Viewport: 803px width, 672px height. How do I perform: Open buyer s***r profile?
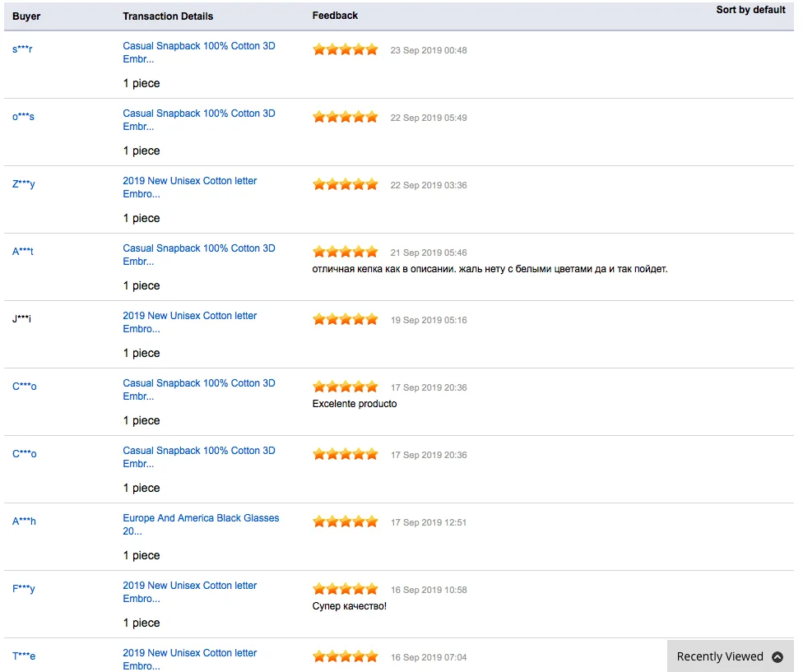[22, 49]
